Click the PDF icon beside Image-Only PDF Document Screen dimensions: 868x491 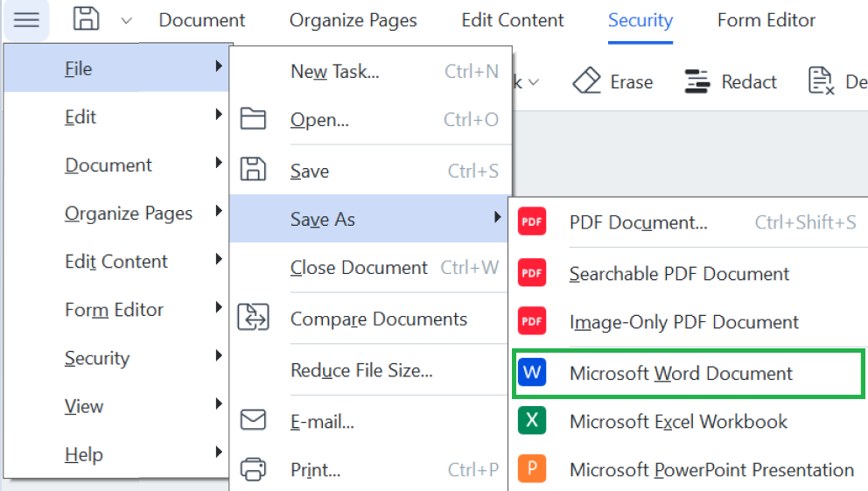pos(532,321)
